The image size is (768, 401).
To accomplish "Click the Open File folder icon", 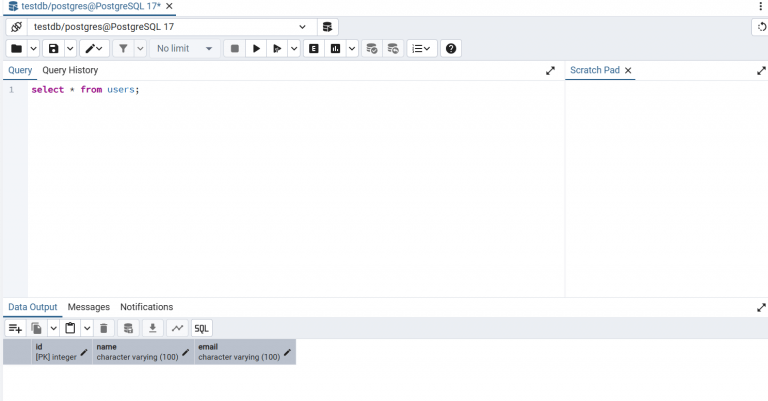I will pyautogui.click(x=17, y=48).
